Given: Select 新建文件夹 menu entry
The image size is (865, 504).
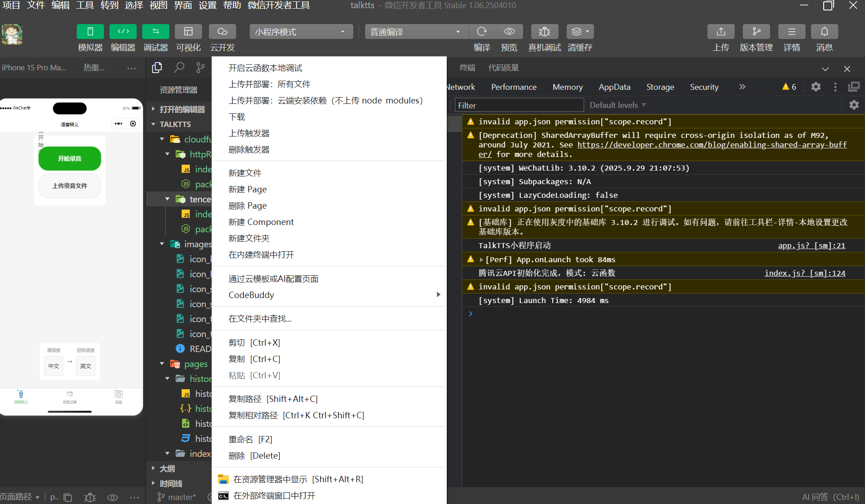Looking at the screenshot, I should tap(329, 239).
